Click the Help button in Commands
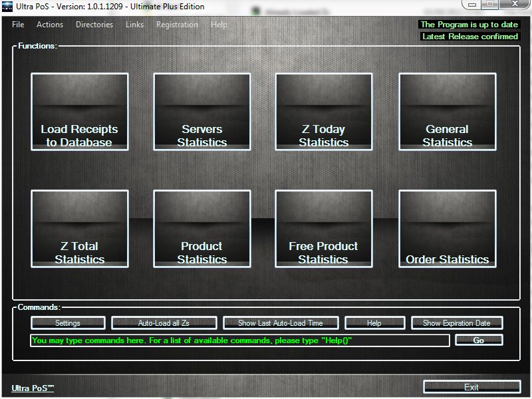Image resolution: width=532 pixels, height=399 pixels. (x=374, y=323)
